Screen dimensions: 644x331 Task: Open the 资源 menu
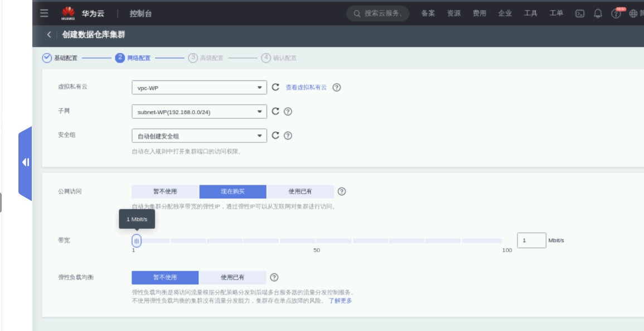(x=454, y=13)
